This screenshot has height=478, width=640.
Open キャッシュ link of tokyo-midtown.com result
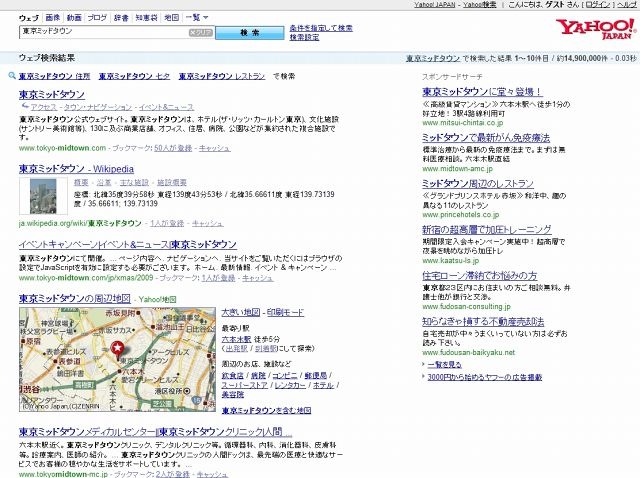(215, 148)
